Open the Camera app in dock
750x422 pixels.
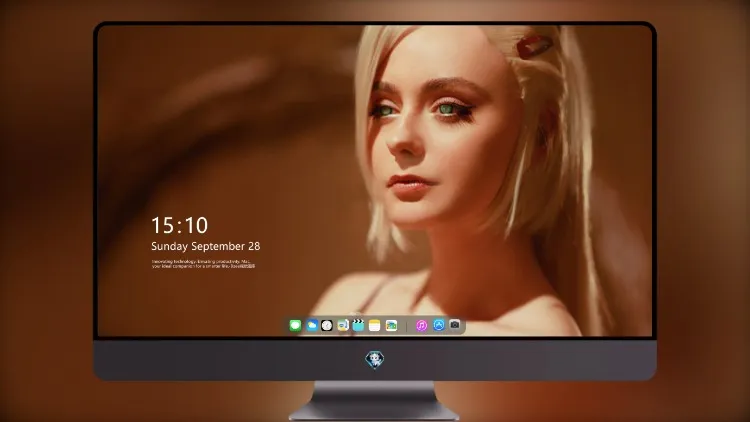(454, 325)
